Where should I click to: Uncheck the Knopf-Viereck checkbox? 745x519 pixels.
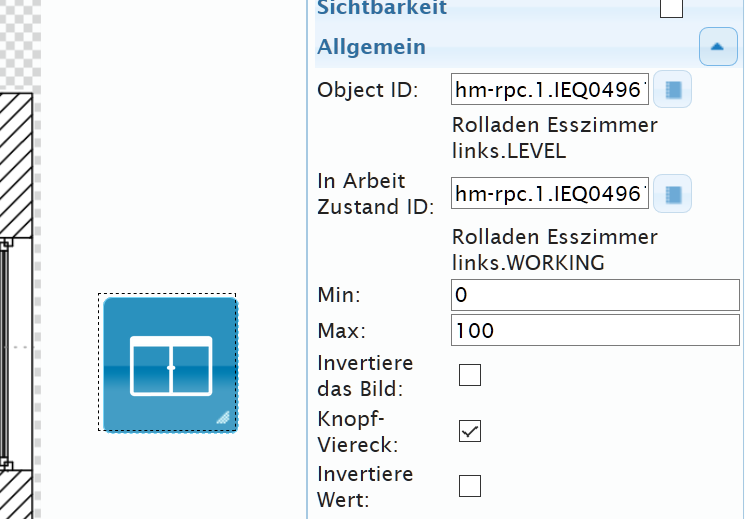pyautogui.click(x=469, y=431)
